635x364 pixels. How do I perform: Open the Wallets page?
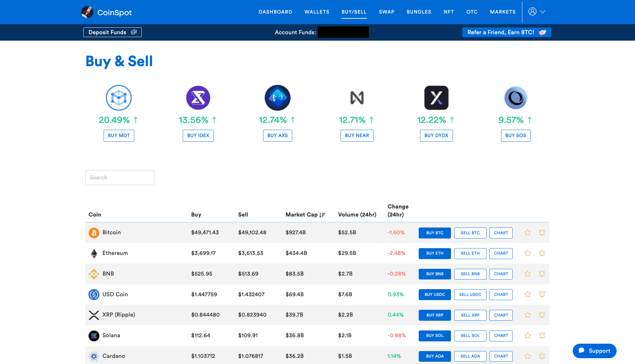(x=317, y=12)
